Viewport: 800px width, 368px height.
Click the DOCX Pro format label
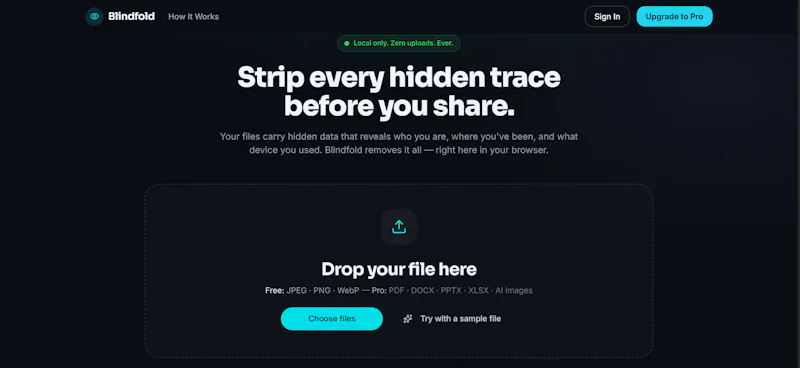coord(422,290)
